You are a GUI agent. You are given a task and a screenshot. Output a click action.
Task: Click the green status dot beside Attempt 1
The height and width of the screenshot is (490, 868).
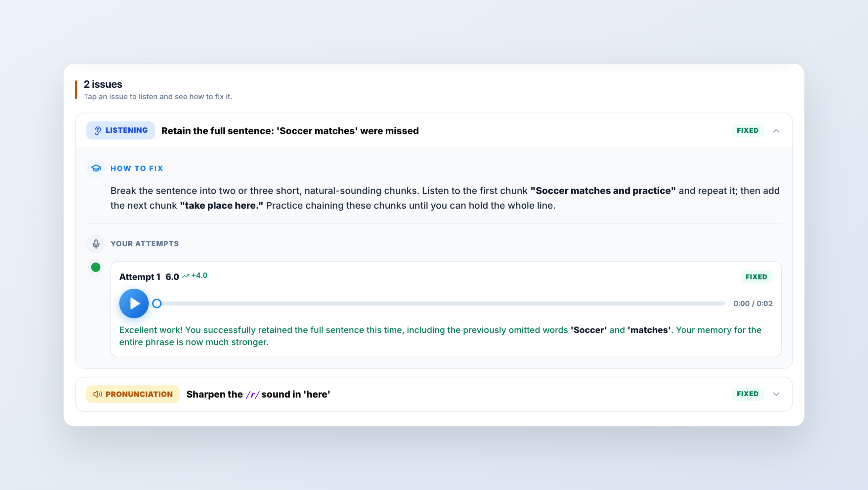click(x=96, y=267)
